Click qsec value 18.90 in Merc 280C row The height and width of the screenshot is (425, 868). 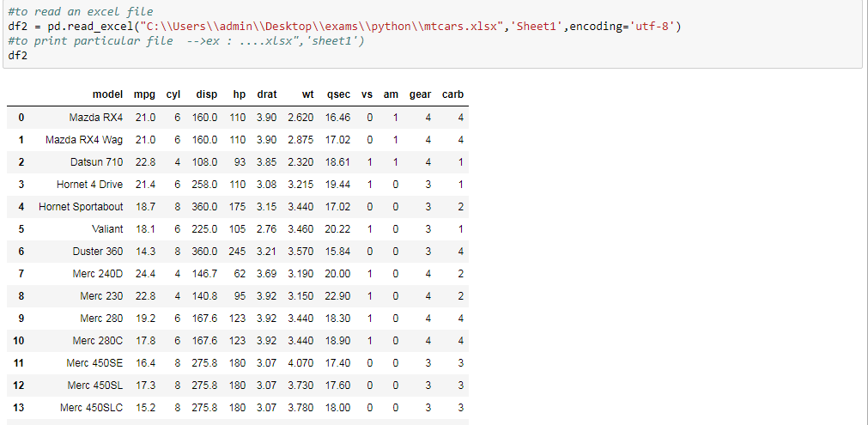pos(337,340)
